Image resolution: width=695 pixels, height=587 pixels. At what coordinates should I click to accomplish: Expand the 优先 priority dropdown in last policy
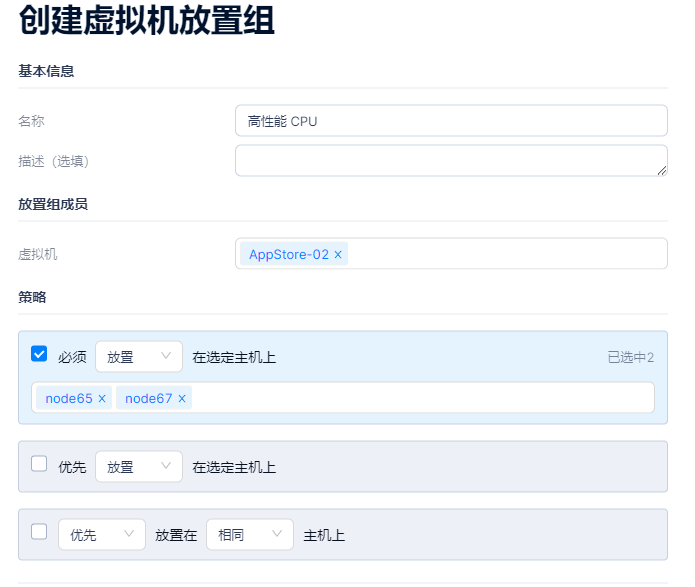pos(102,535)
